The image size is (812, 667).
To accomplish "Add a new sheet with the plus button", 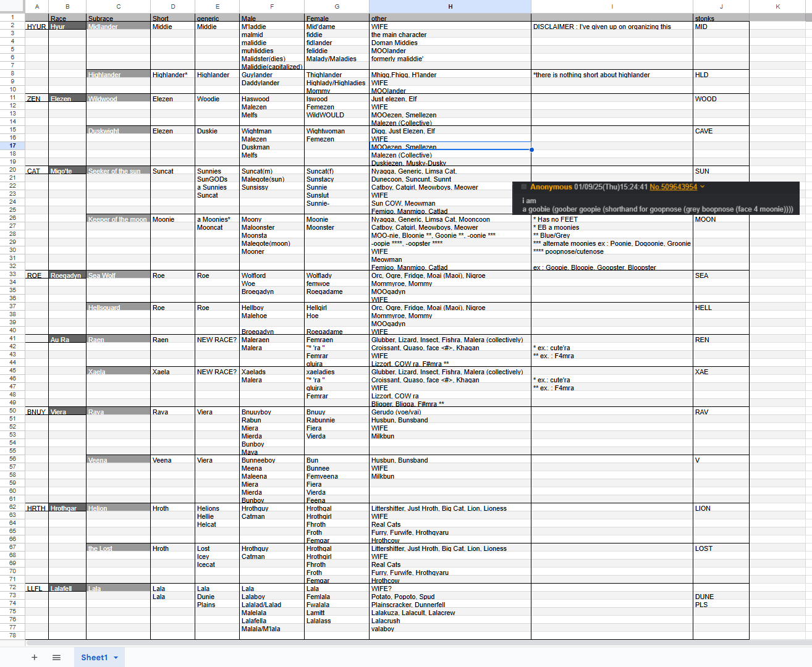I will coord(35,657).
